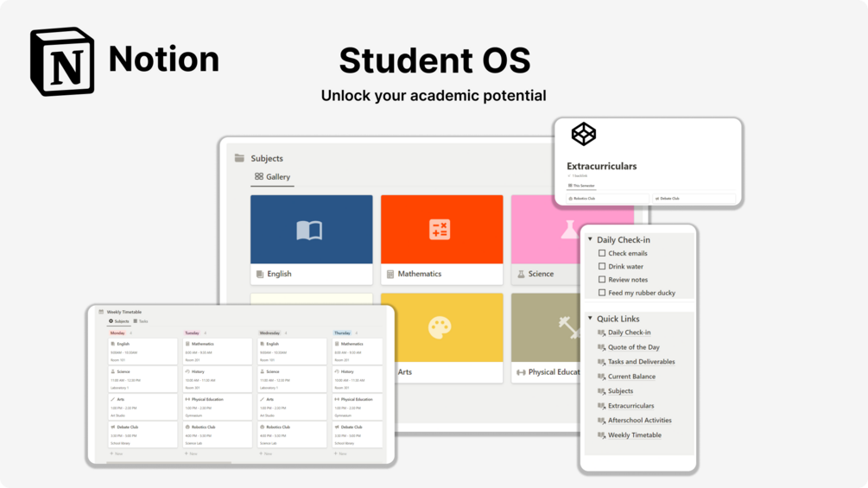Click the calendar icon beside Weekly Timetable
Image resolution: width=868 pixels, height=488 pixels.
point(101,312)
